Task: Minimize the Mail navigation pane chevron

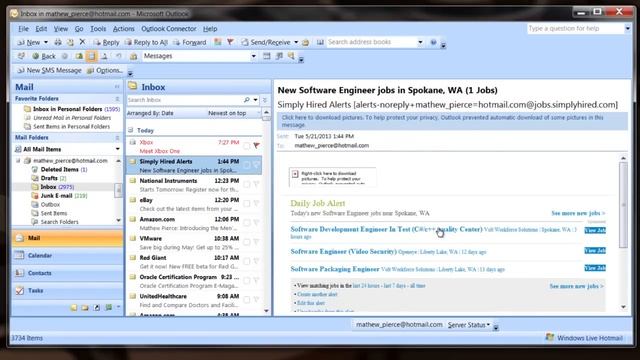Action: click(x=117, y=87)
